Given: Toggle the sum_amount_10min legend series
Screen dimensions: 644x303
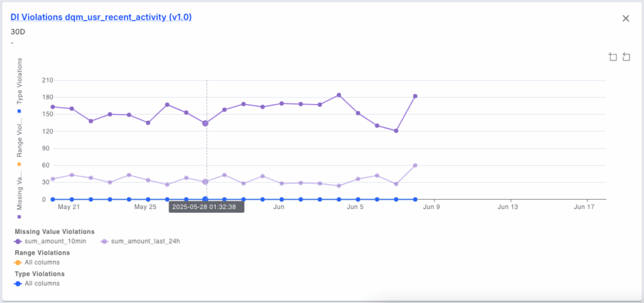Looking at the screenshot, I should click(50, 241).
